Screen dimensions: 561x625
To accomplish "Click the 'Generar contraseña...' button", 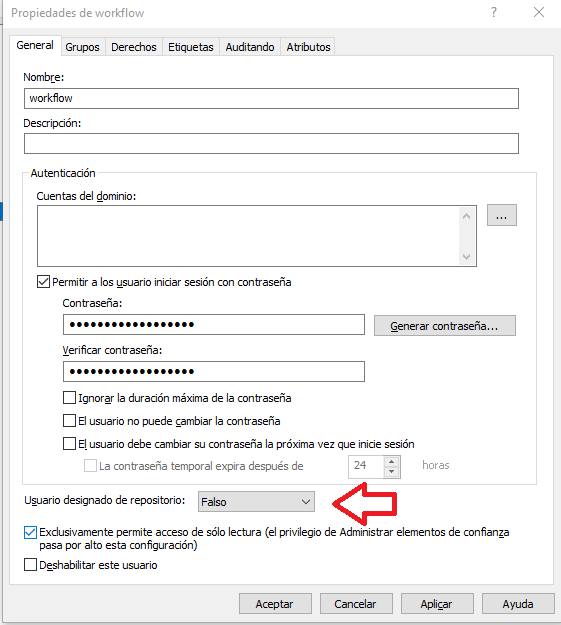I will pyautogui.click(x=445, y=326).
